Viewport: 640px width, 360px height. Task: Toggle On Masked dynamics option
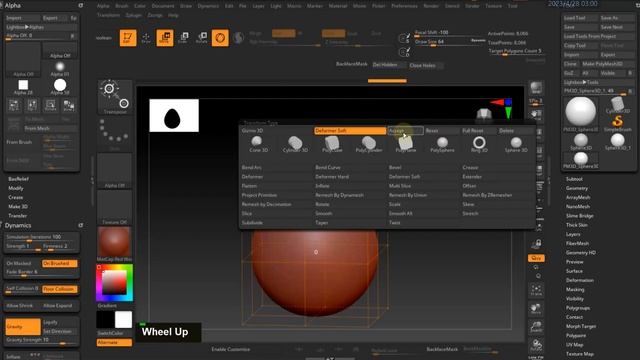coord(19,264)
